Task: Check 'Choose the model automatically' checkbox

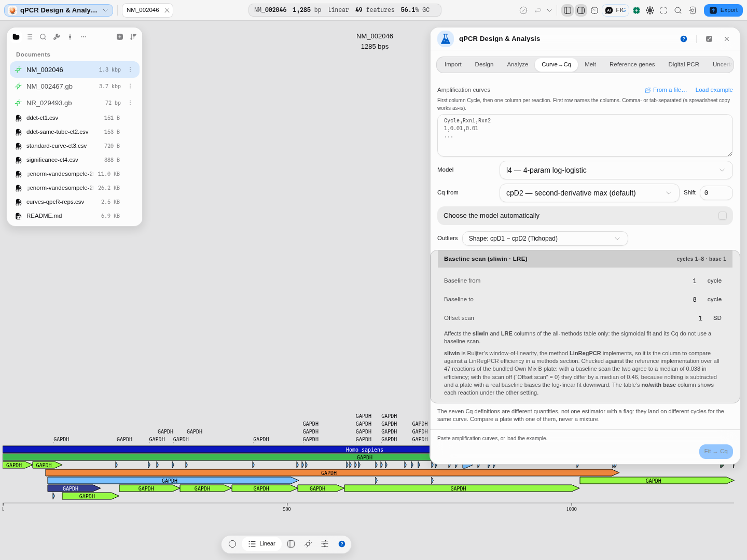Action: point(723,216)
